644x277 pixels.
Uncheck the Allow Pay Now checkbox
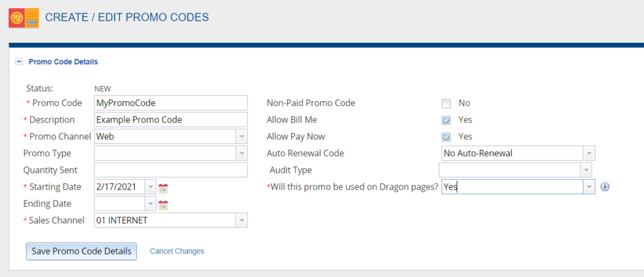447,137
